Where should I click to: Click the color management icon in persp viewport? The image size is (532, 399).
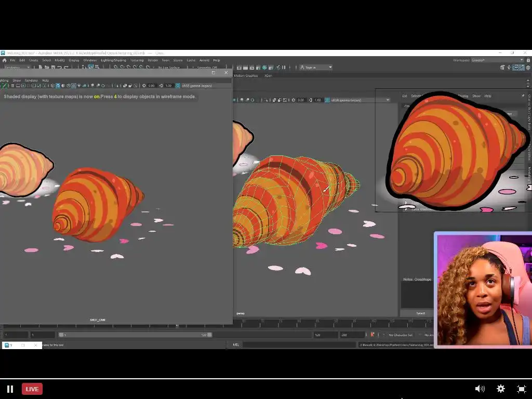click(327, 100)
